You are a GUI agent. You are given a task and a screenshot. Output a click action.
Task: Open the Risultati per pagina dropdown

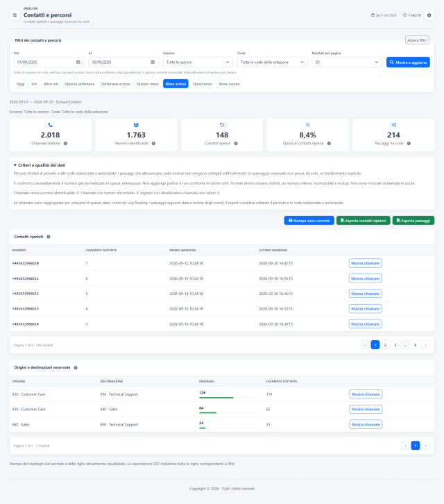coord(347,62)
